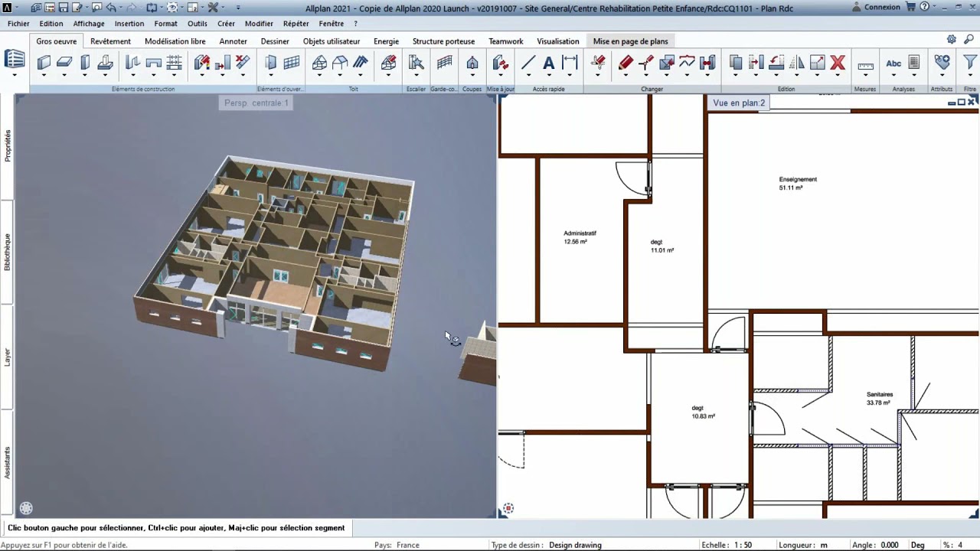Click the Coupes section tool icon

[x=472, y=63]
